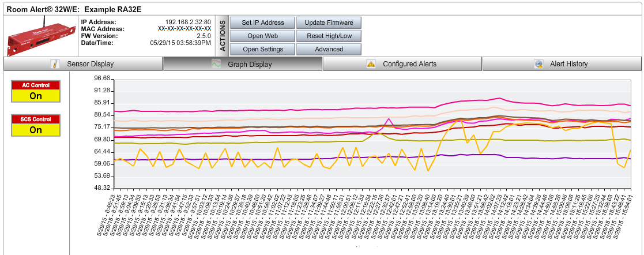The height and width of the screenshot is (255, 644).
Task: Toggle the AC Control On switch
Action: point(36,96)
